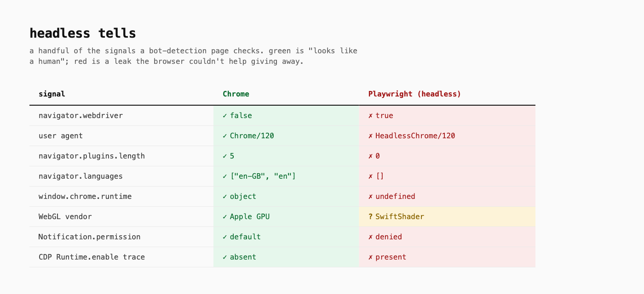Select the "signal" column header

[x=52, y=94]
